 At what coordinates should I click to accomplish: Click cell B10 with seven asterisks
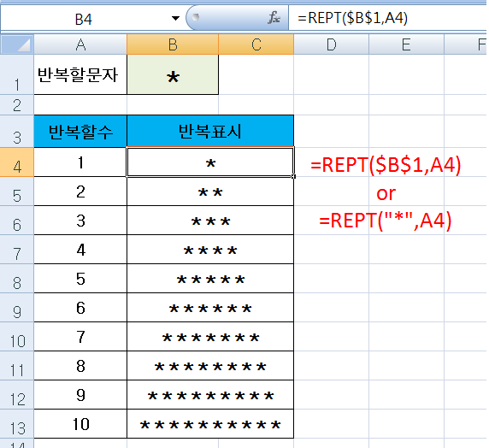click(210, 336)
